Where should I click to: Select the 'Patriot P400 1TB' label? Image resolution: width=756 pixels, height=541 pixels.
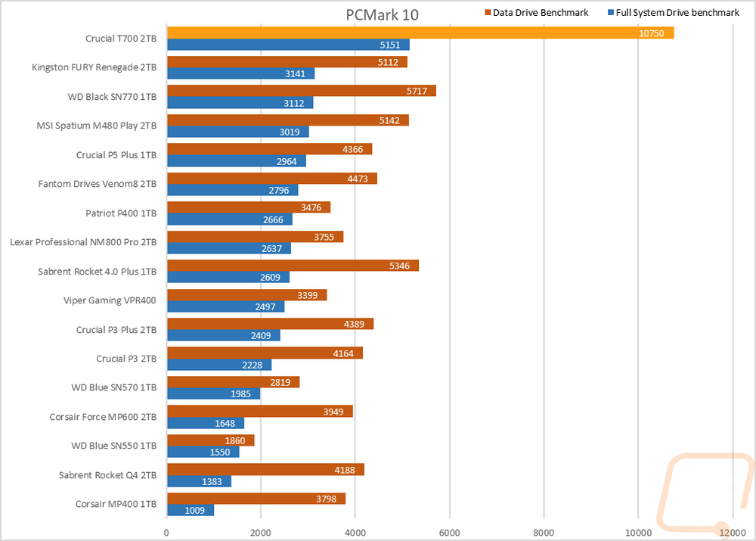tap(121, 213)
